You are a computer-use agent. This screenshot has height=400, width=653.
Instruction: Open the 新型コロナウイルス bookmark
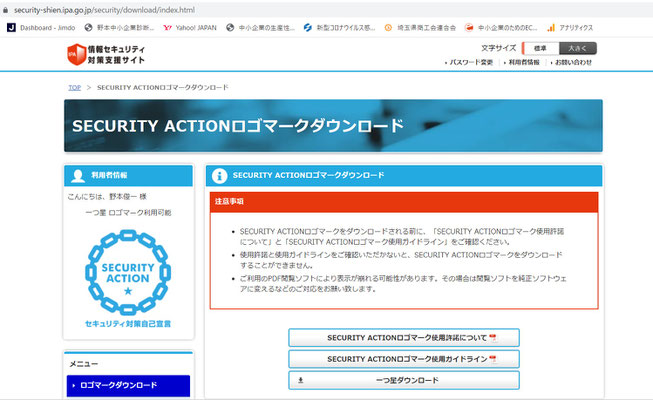(339, 28)
